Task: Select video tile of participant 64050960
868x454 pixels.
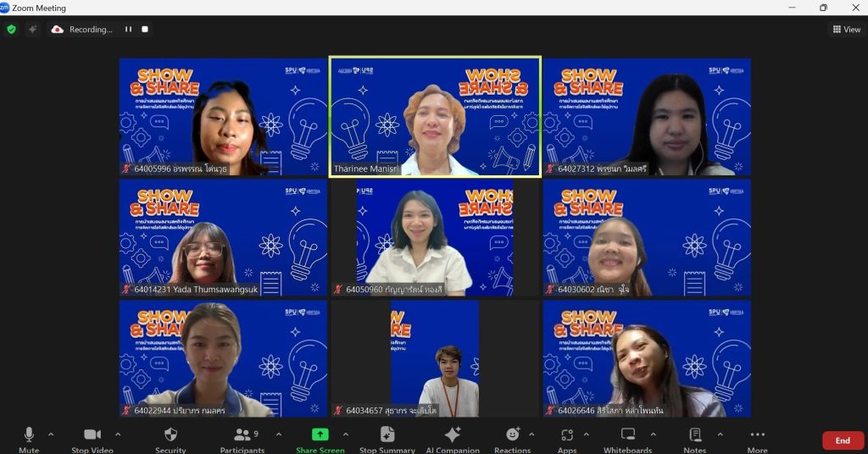Action: [435, 238]
